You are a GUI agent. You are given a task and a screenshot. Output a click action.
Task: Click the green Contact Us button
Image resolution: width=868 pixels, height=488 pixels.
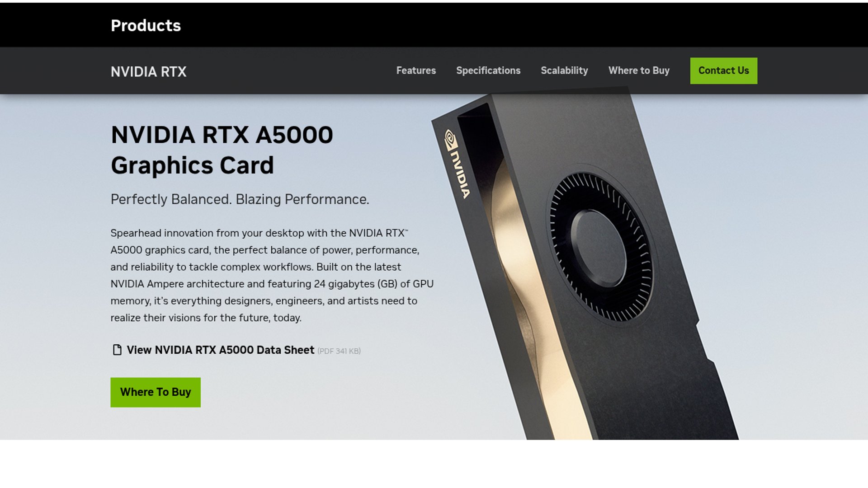point(723,71)
